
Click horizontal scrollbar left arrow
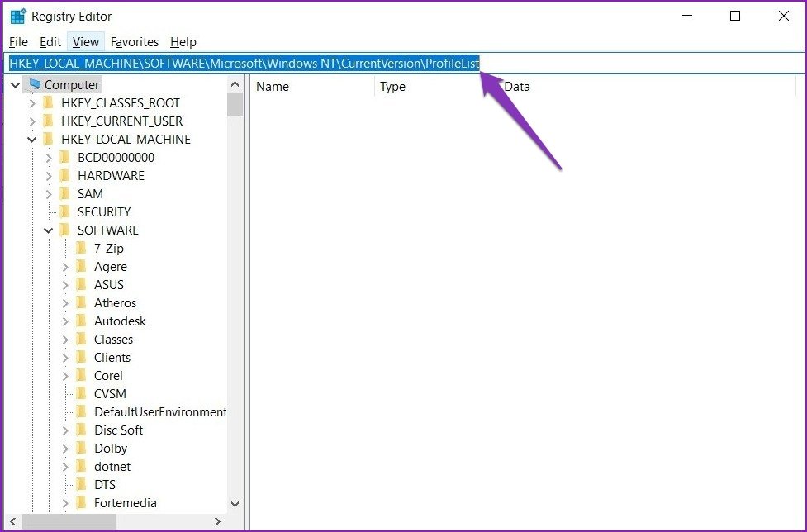13,522
